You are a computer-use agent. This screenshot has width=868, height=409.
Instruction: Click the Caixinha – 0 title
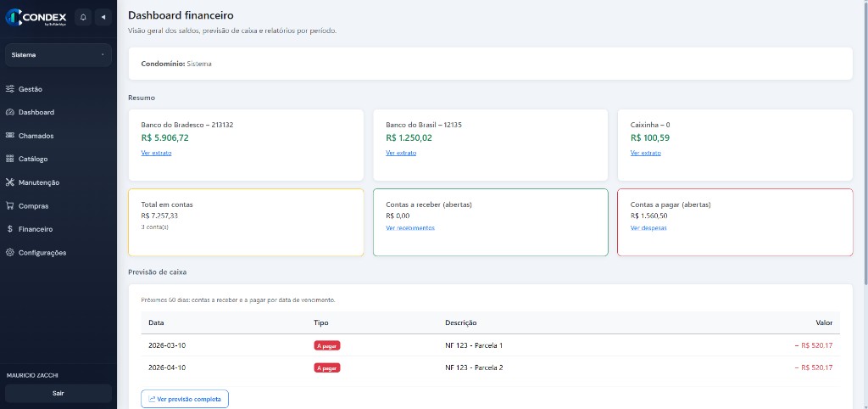650,125
